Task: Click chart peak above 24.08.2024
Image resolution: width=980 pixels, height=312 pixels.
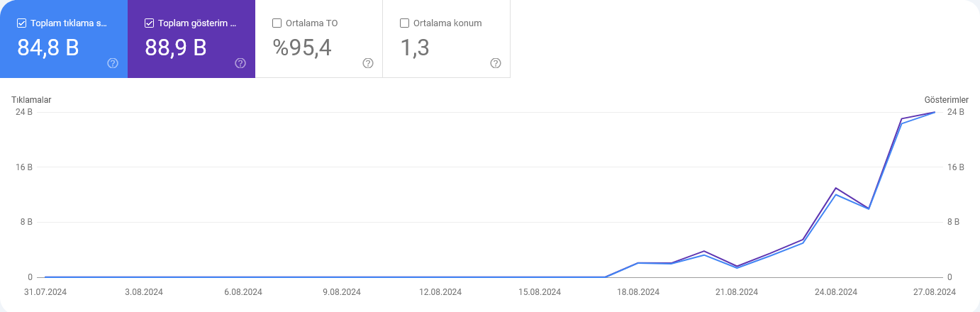Action: 836,189
